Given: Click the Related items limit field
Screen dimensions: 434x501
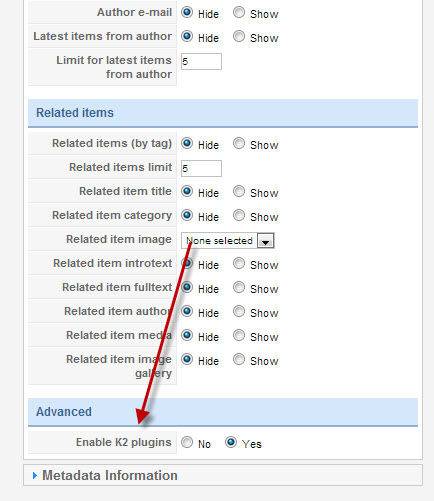Looking at the screenshot, I should (201, 168).
